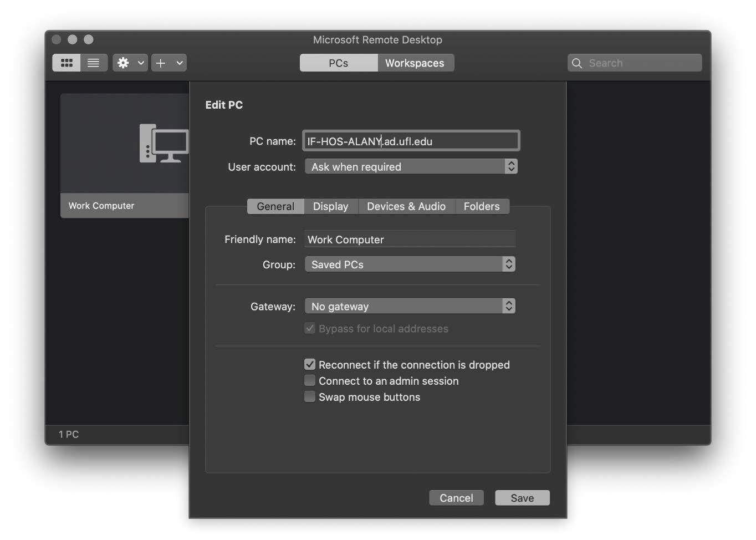
Task: Switch to grid view icon
Action: pyautogui.click(x=67, y=63)
